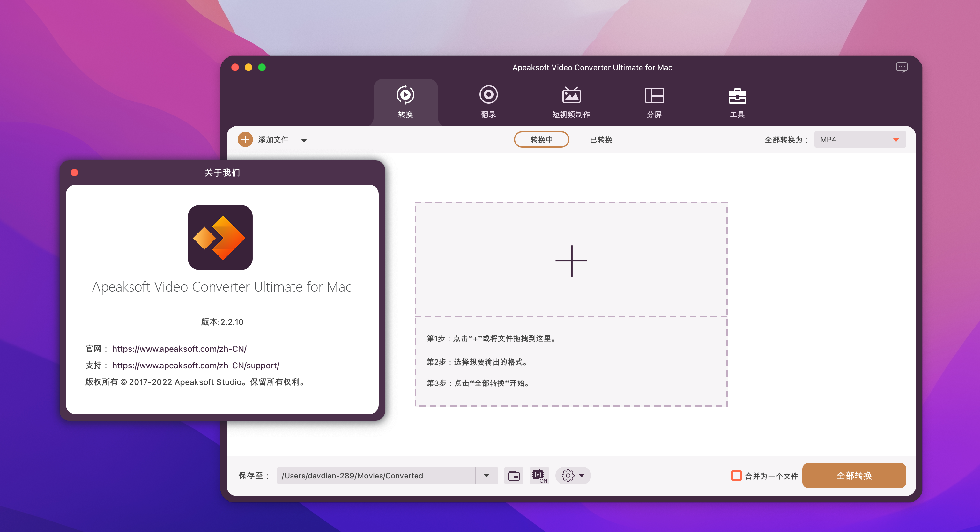The height and width of the screenshot is (532, 980).
Task: Enable merge into one file checkbox
Action: click(x=736, y=475)
